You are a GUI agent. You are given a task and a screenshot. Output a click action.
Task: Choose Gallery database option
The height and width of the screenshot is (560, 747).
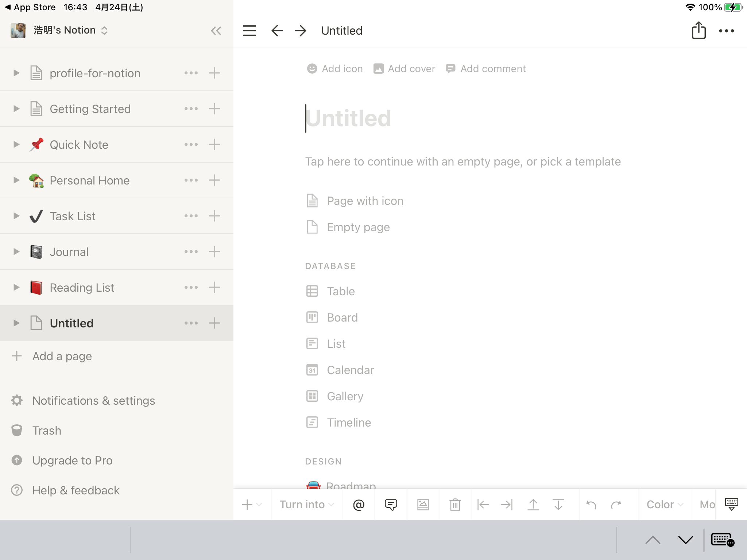[x=334, y=396]
